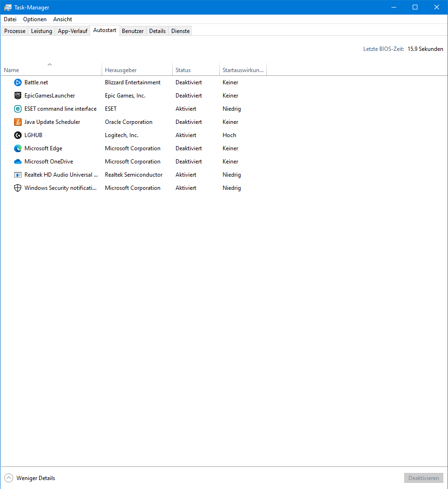Image resolution: width=448 pixels, height=489 pixels.
Task: Click the Microsoft Edge icon
Action: [x=18, y=148]
